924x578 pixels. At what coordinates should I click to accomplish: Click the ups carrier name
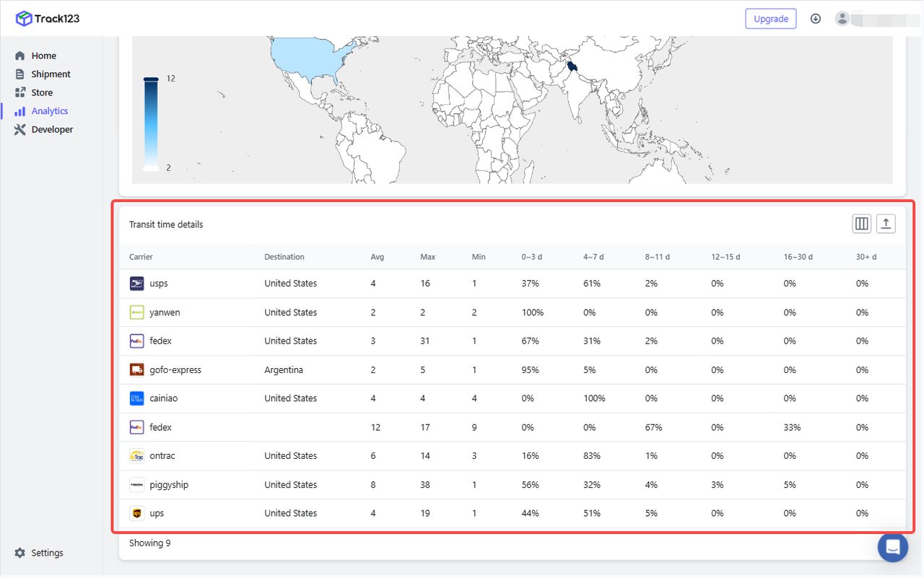[x=157, y=513]
